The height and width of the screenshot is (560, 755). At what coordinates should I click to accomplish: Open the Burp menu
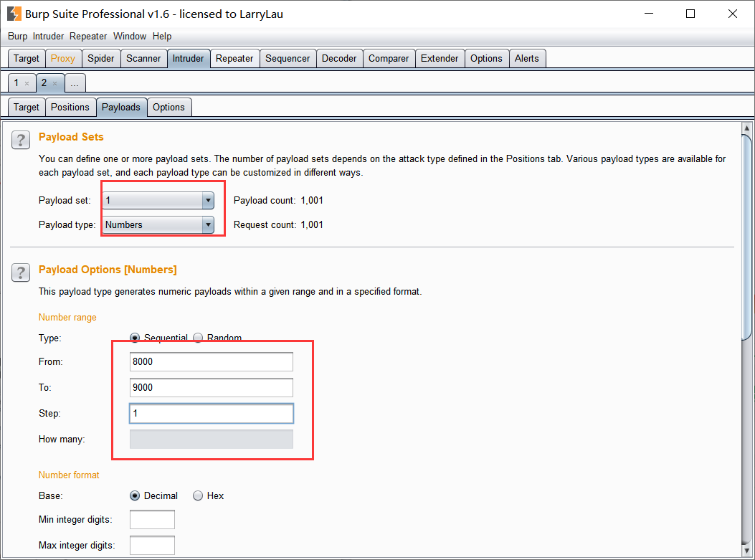click(17, 36)
